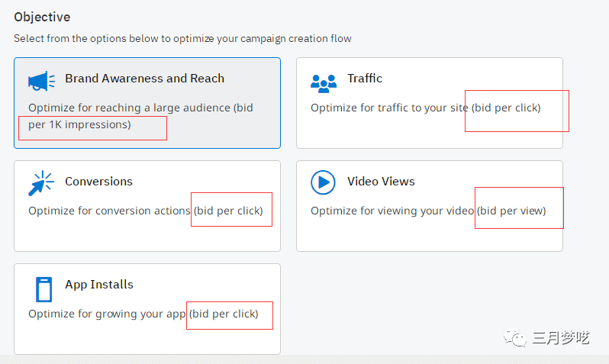Choose the Traffic objective heading

[365, 78]
